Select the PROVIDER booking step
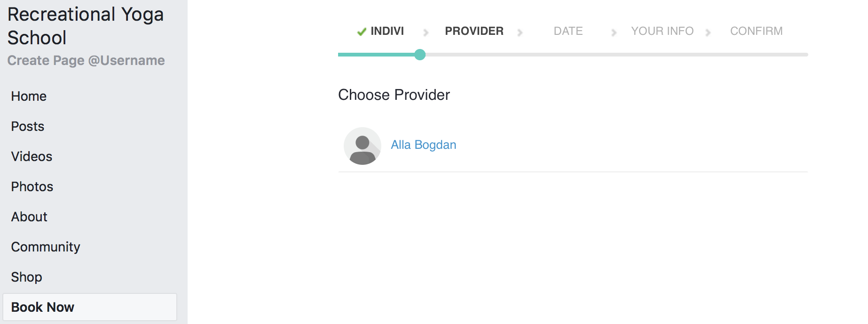 click(474, 31)
